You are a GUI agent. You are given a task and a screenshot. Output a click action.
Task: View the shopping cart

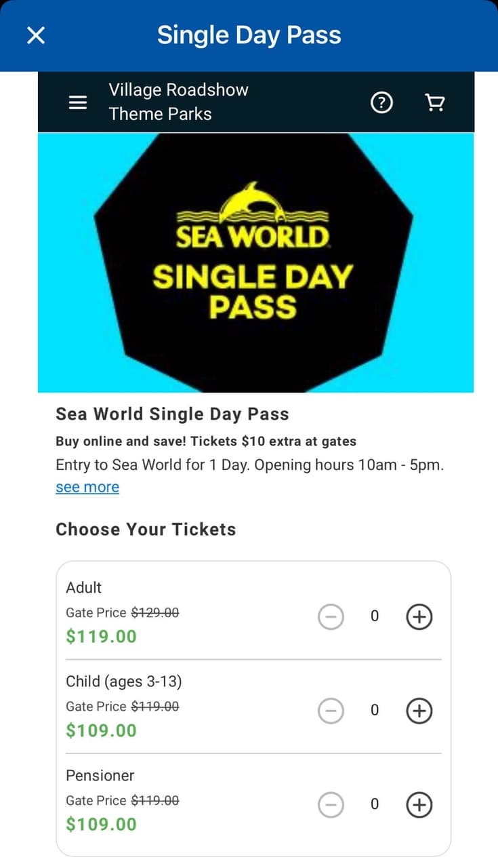coord(434,102)
